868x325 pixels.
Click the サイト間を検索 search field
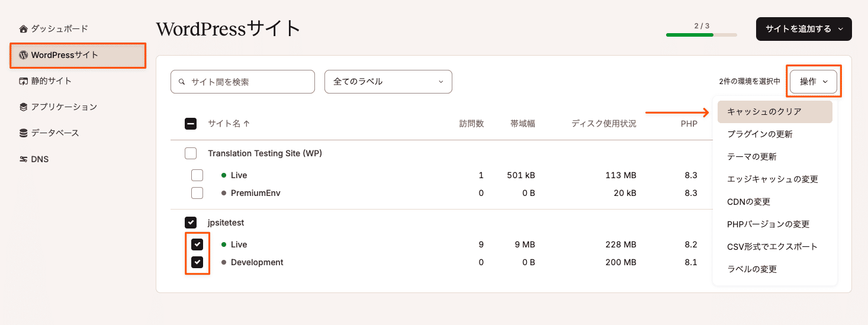[x=249, y=82]
